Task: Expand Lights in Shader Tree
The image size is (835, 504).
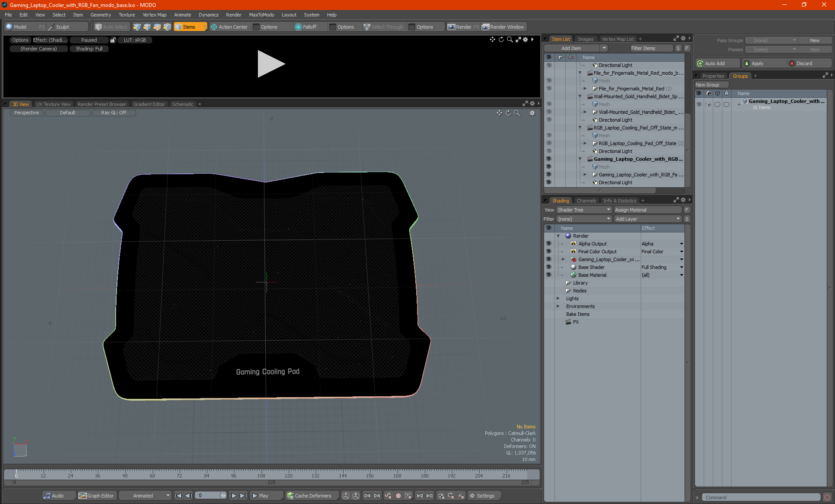Action: coord(558,298)
